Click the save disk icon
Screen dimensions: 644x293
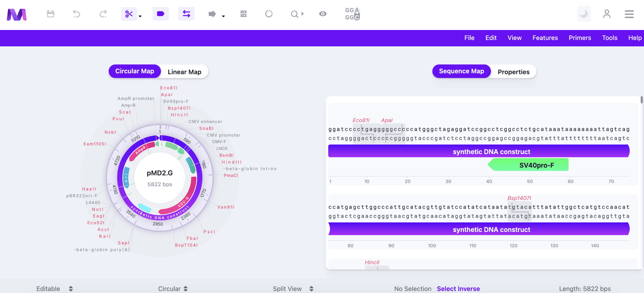pos(51,14)
